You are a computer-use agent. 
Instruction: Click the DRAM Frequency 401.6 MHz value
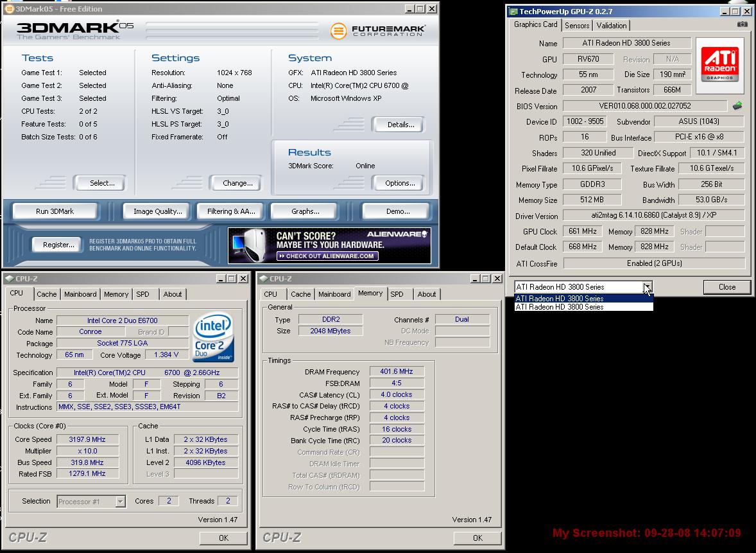(x=397, y=371)
